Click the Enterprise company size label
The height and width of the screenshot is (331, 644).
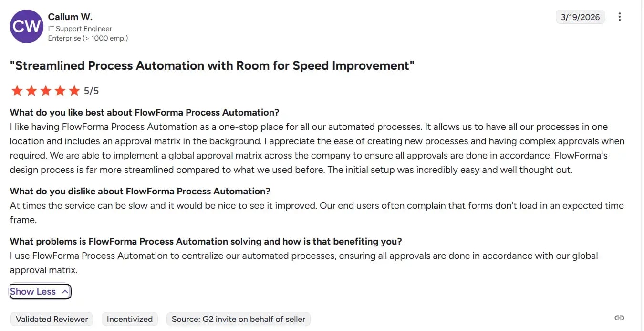88,38
